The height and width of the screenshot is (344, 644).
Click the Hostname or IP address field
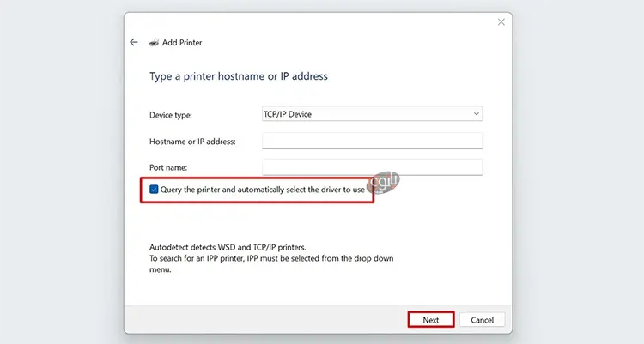pyautogui.click(x=372, y=141)
